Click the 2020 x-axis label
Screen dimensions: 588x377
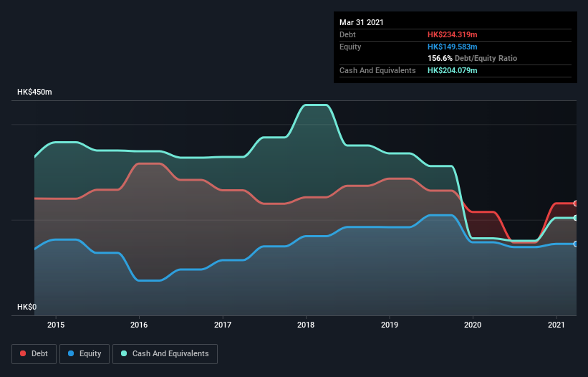[x=473, y=325]
